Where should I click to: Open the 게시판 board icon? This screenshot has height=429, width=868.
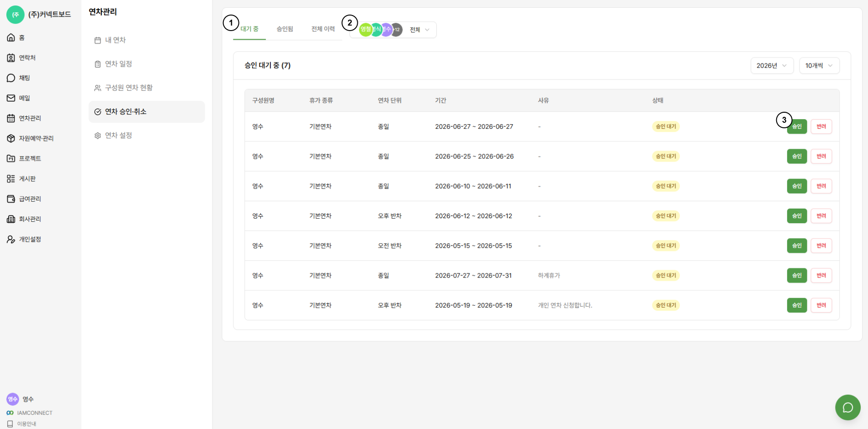[x=11, y=179]
